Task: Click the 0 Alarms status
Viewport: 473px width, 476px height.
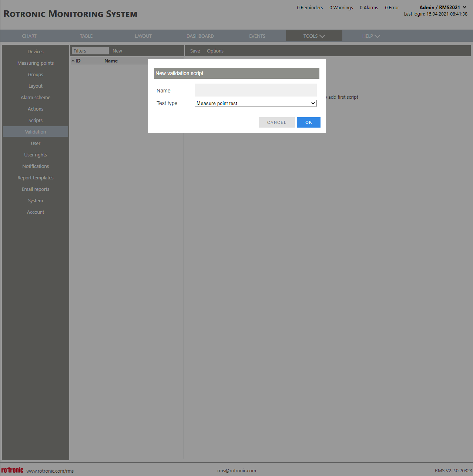Action: (369, 7)
